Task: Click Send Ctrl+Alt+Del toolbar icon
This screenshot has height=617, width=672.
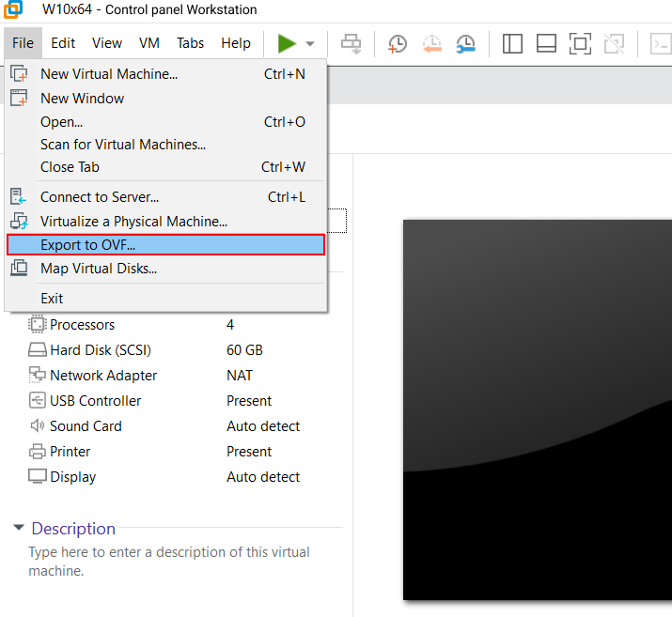Action: [x=351, y=43]
